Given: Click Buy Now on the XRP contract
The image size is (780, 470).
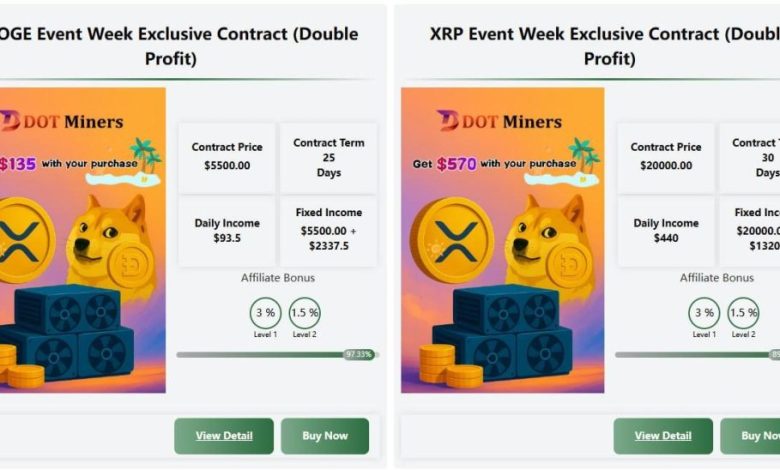Looking at the screenshot, I should [750, 436].
